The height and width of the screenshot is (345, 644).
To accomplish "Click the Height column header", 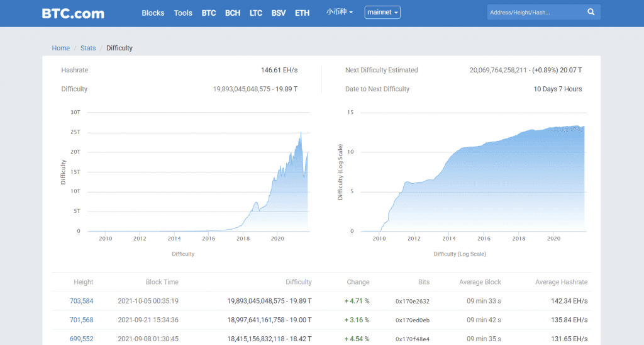I will tap(84, 282).
